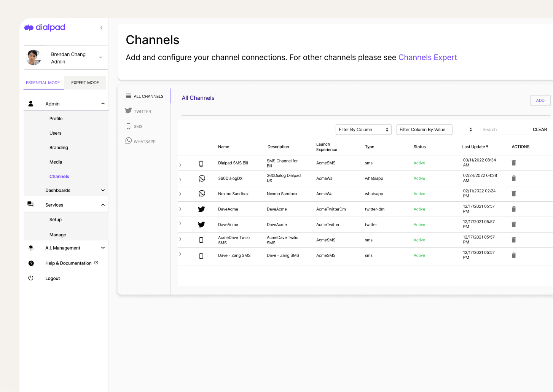Screen dimensions: 553x392
Task: Click the Logout power icon
Action: click(x=31, y=278)
